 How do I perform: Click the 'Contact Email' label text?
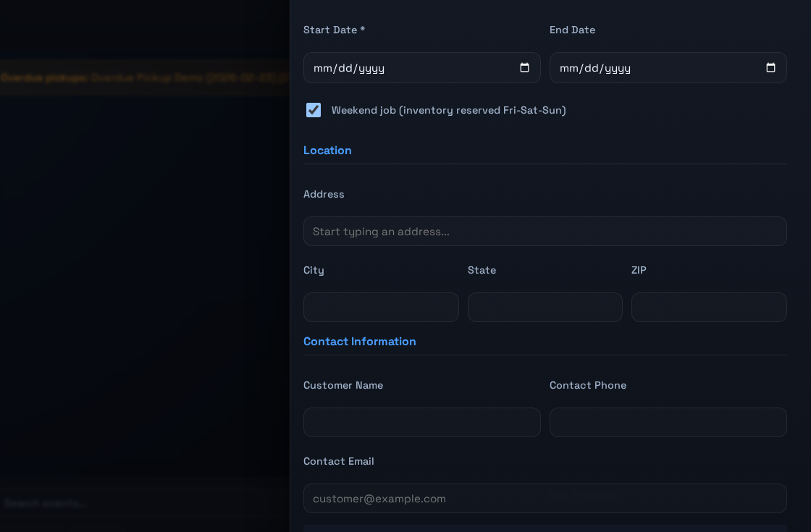338,461
